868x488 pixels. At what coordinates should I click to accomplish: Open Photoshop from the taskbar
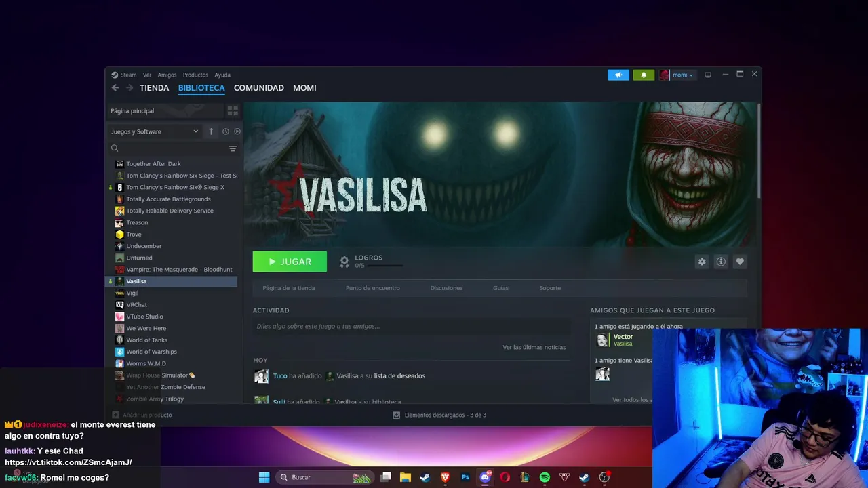[x=465, y=477]
